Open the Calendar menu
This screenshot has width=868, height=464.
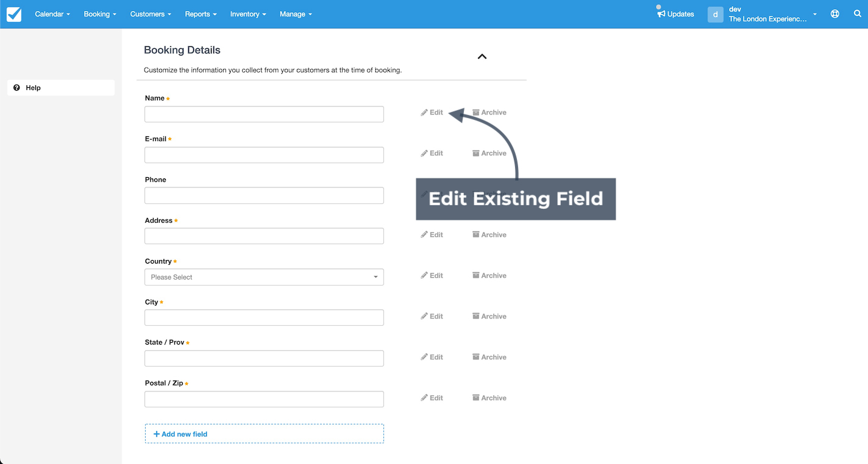tap(52, 14)
